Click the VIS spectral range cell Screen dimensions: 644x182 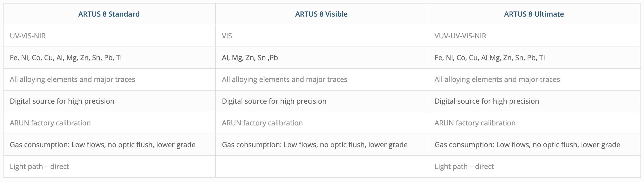click(227, 36)
